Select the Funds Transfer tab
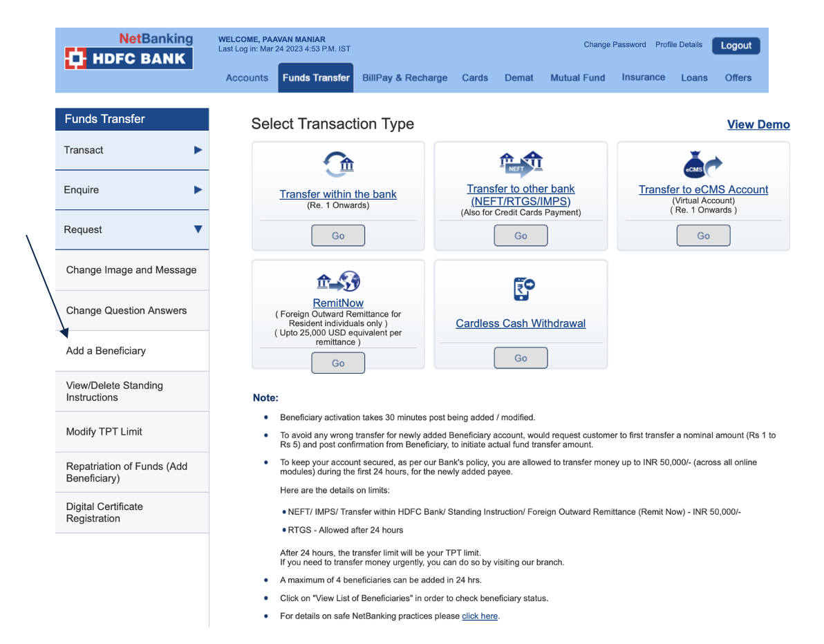The width and height of the screenshot is (824, 644). point(316,78)
